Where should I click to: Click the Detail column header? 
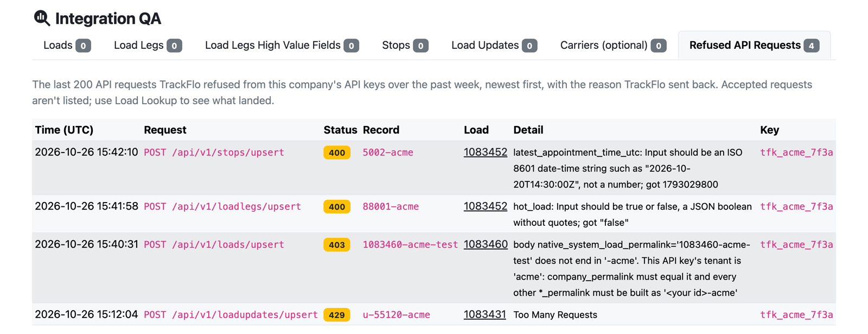(528, 130)
